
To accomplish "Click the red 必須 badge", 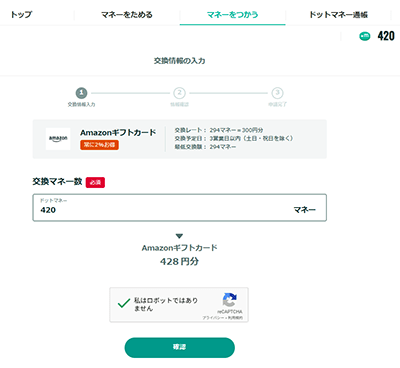I will click(95, 182).
